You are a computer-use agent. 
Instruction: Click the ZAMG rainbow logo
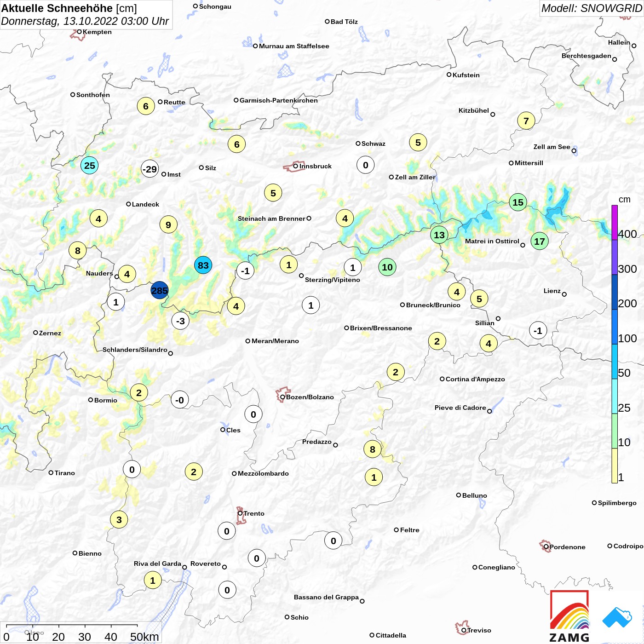(569, 615)
